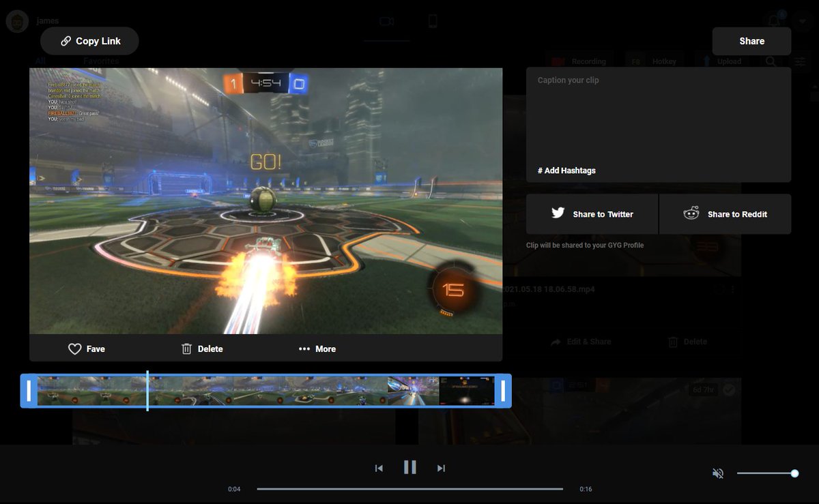Click the link chain icon in Copy Link

[66, 41]
